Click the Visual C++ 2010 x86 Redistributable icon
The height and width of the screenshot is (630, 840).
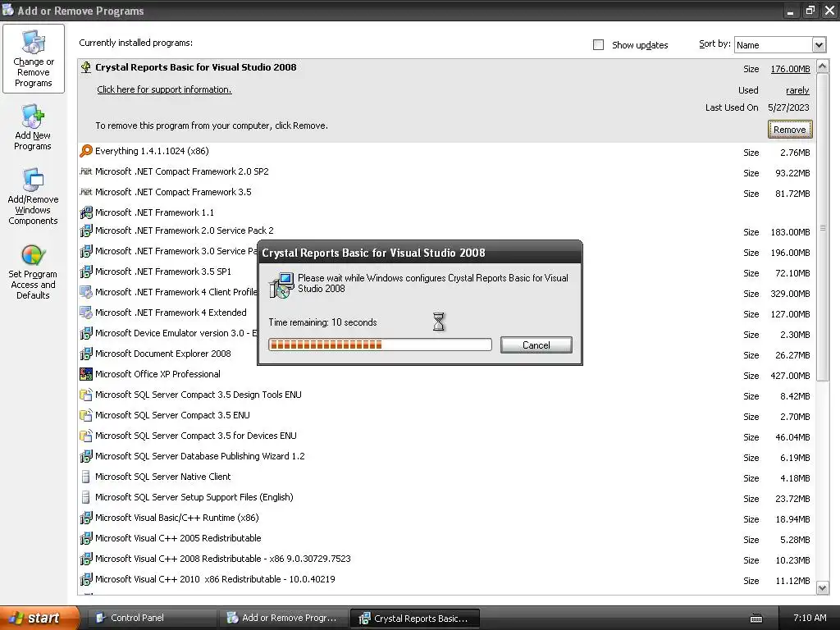point(85,579)
